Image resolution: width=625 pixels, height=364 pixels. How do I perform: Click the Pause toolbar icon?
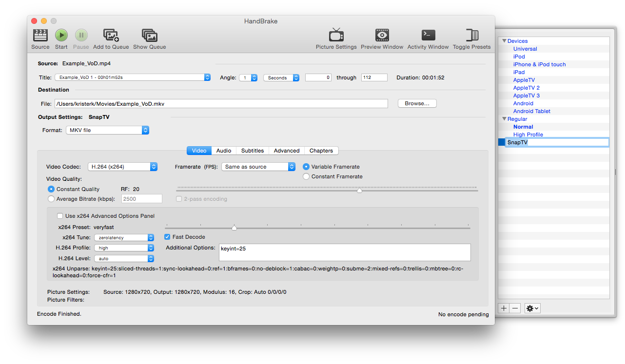81,35
